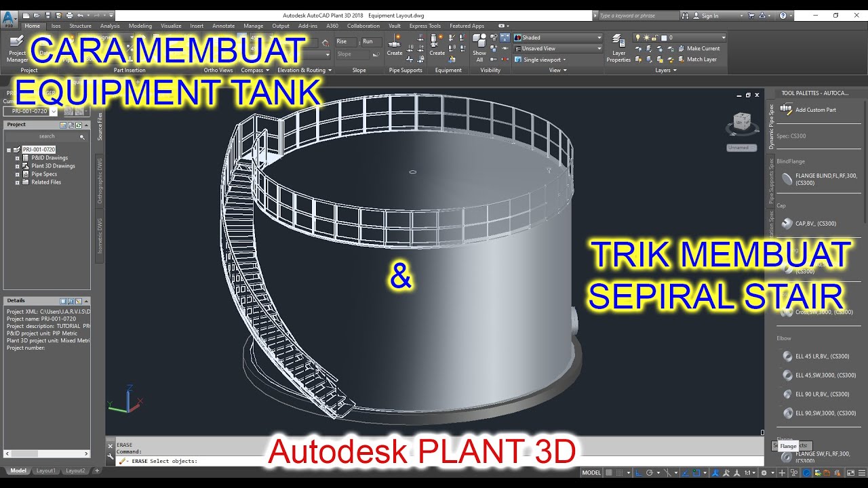Image resolution: width=868 pixels, height=488 pixels.
Task: Switch to the Structure ribbon tab
Action: [80, 26]
